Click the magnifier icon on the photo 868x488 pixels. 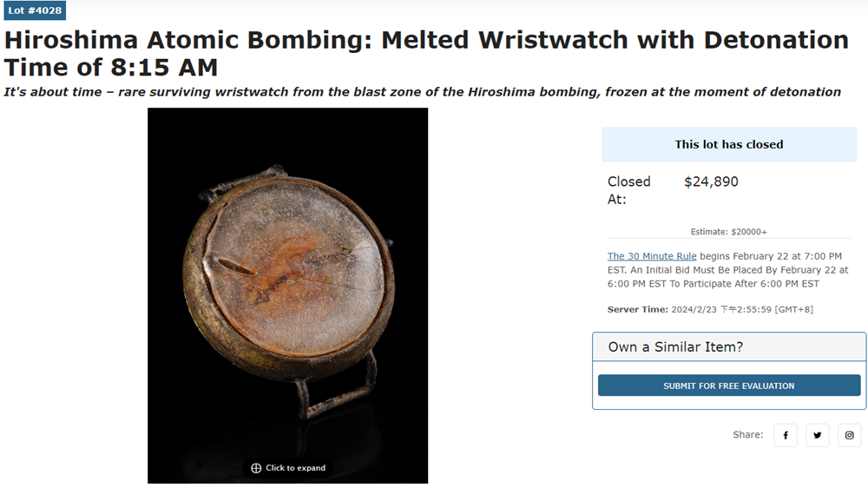coord(256,468)
